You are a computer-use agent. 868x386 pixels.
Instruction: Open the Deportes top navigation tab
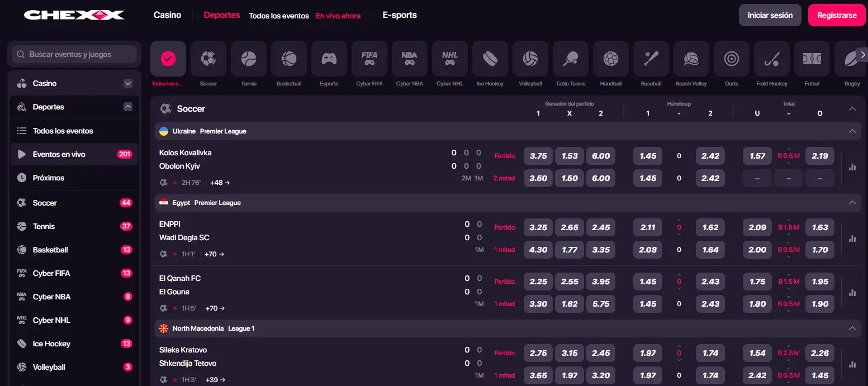pos(222,15)
